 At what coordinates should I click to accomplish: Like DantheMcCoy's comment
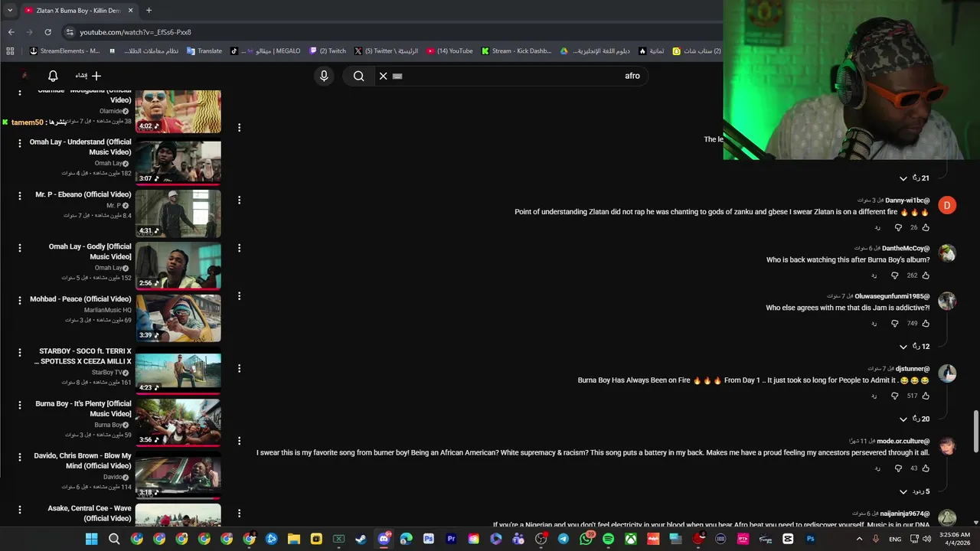pyautogui.click(x=926, y=275)
